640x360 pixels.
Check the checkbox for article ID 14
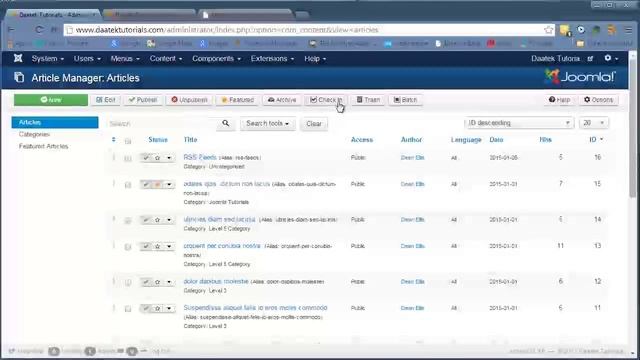coord(128,221)
